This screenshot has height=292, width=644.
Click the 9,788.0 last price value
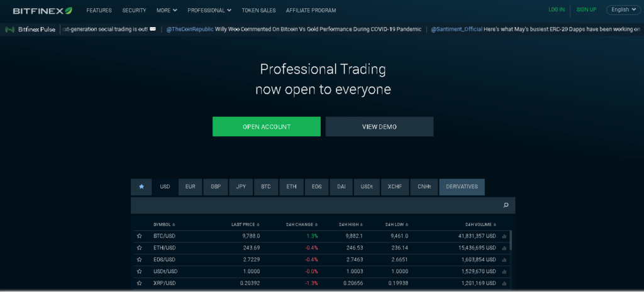(251, 236)
